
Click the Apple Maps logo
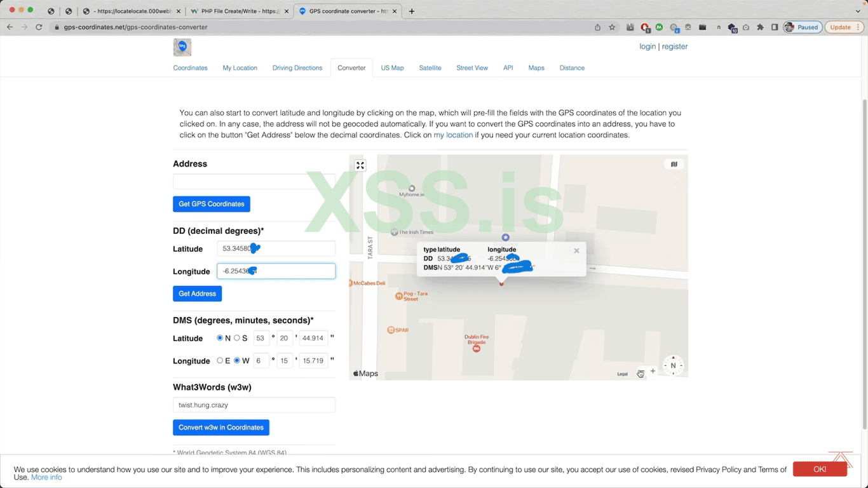tap(365, 373)
